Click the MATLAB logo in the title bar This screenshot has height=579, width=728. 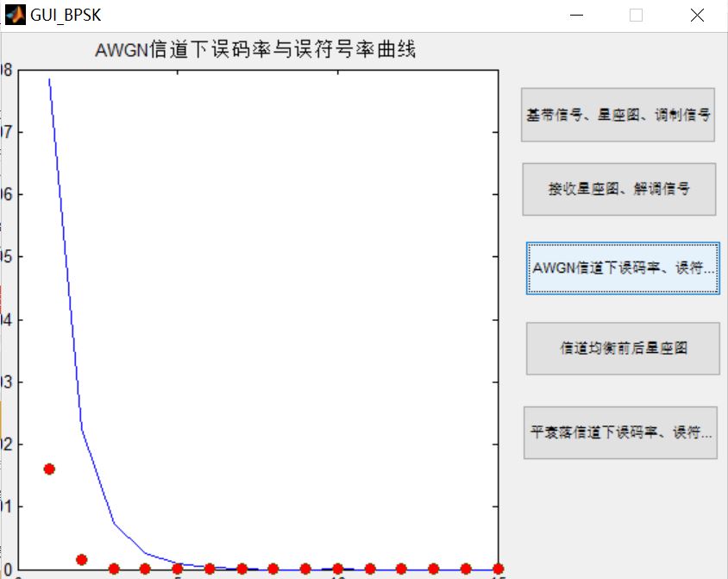point(14,14)
